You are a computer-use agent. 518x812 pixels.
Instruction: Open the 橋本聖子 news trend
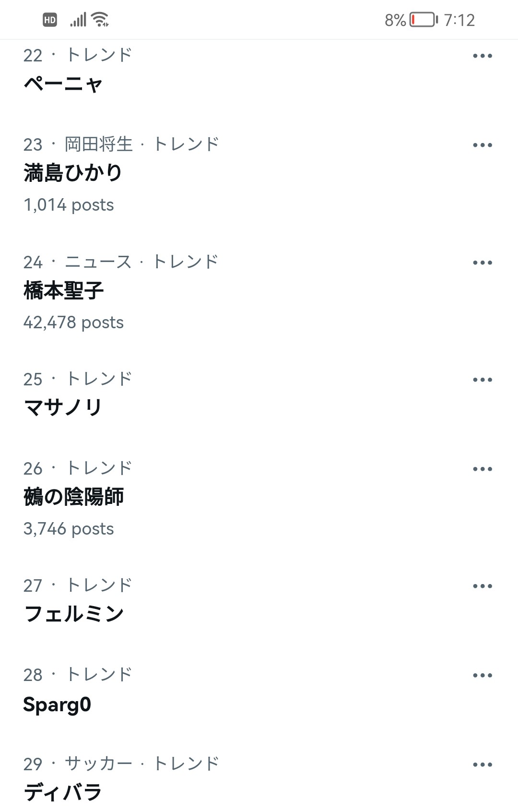coord(64,291)
